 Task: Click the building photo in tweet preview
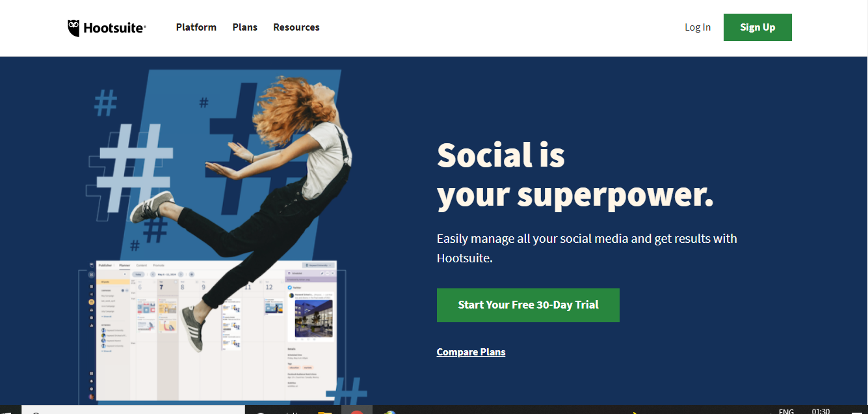pyautogui.click(x=314, y=318)
